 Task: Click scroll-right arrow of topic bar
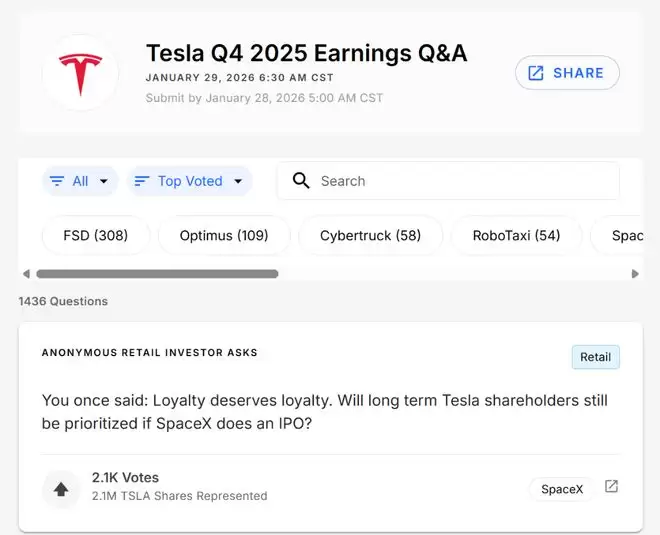[635, 273]
